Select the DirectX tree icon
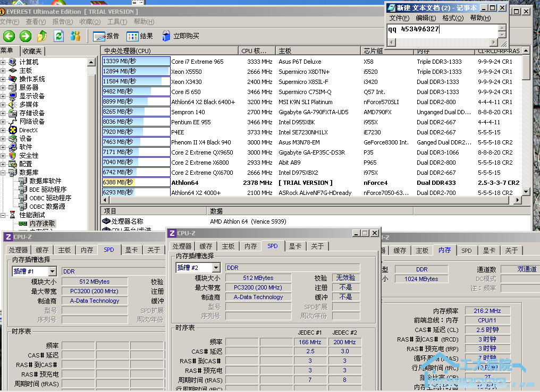This screenshot has width=540, height=392. (12, 130)
